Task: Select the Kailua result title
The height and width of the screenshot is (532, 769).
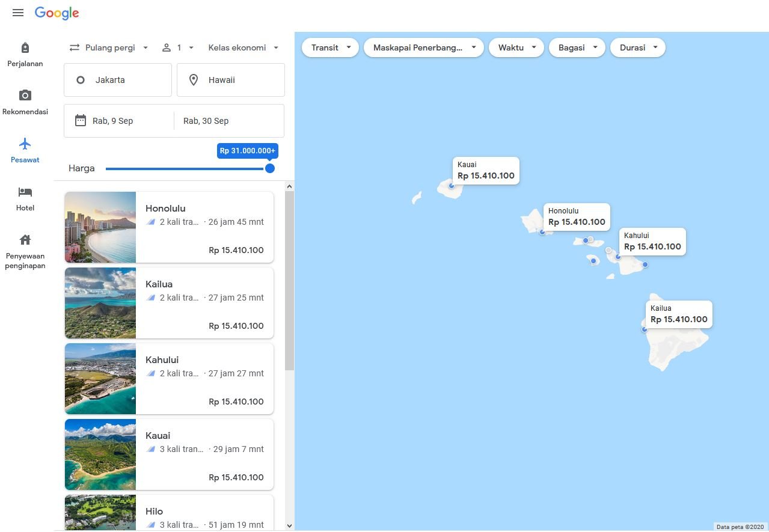Action: [x=159, y=284]
